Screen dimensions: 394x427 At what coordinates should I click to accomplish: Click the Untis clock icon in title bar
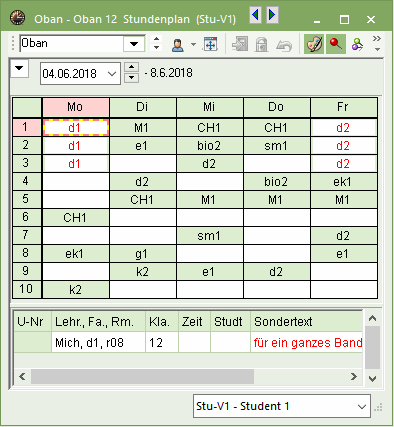click(x=17, y=18)
